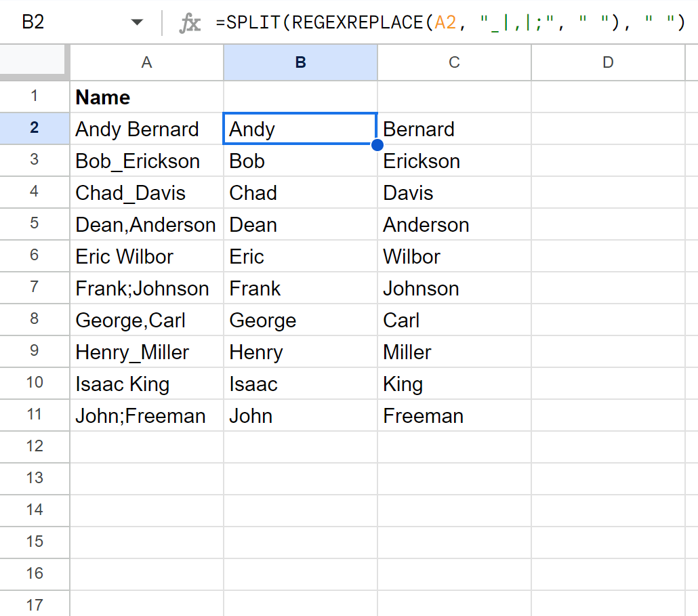
Task: Select column C header
Action: point(454,62)
